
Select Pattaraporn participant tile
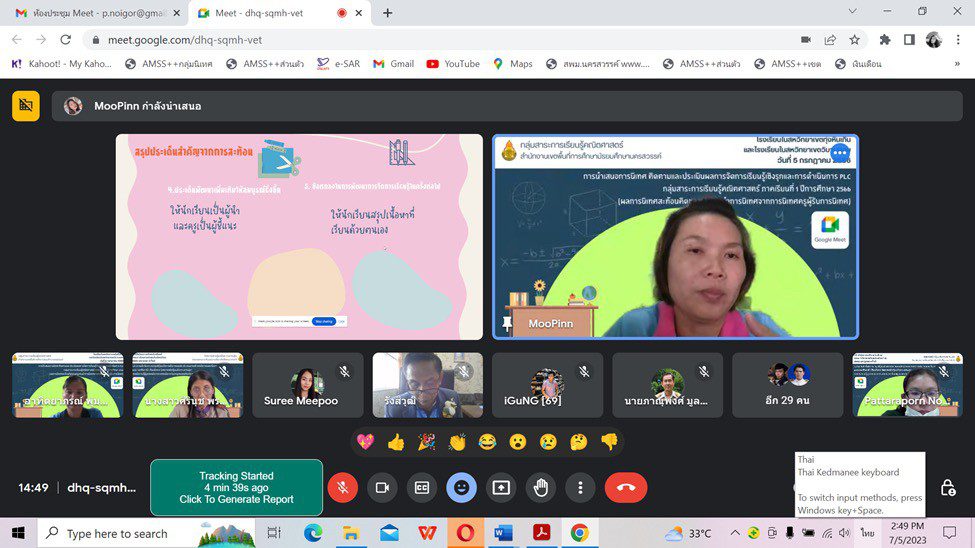pyautogui.click(x=908, y=385)
